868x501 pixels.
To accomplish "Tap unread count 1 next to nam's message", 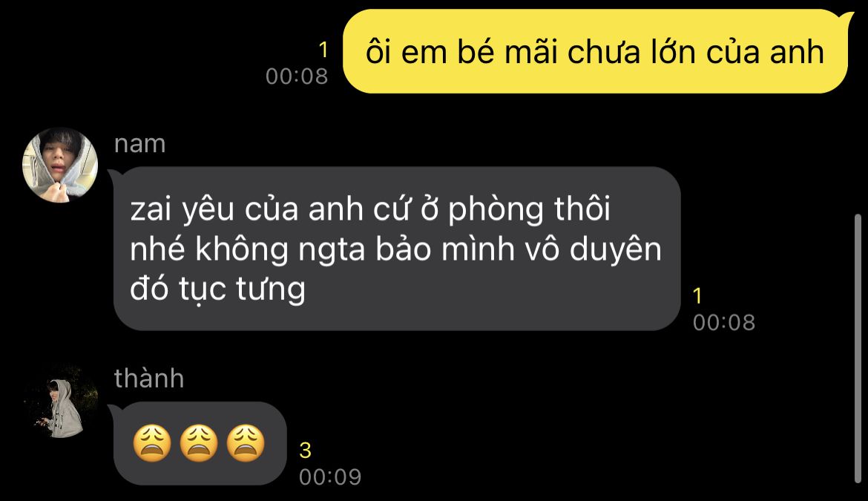I will tap(697, 296).
